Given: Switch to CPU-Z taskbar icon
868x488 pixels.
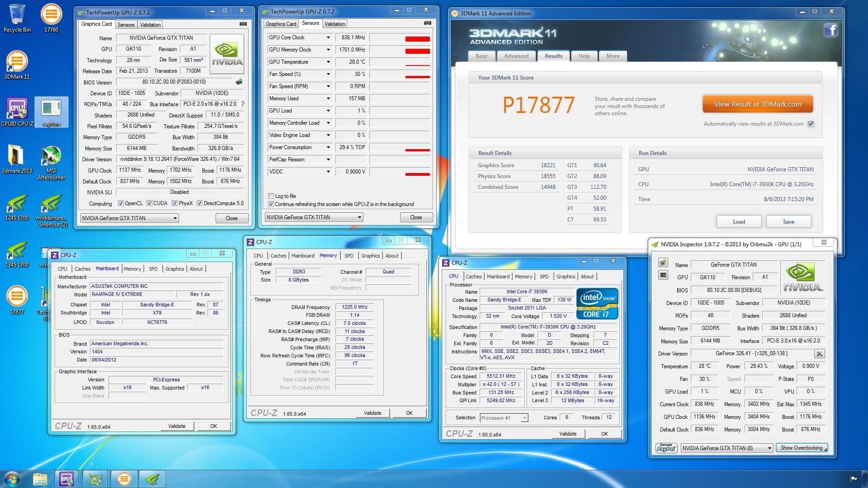Looking at the screenshot, I should coord(67,479).
